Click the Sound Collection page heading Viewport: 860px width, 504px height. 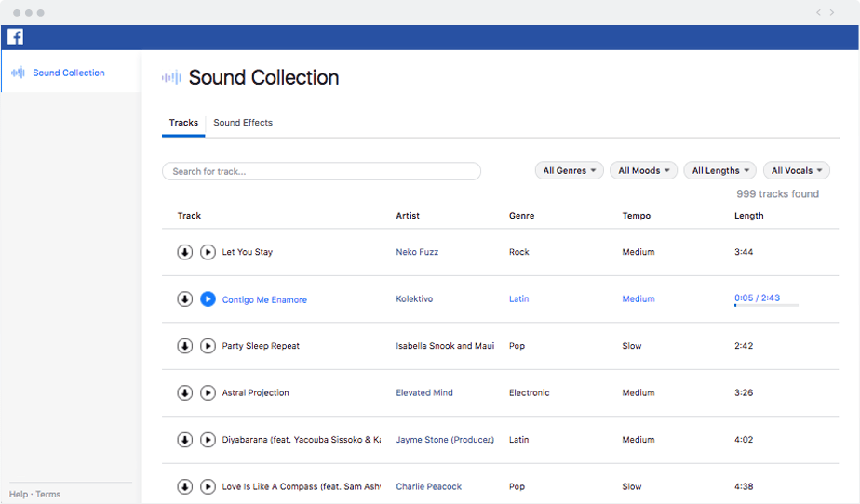[263, 77]
